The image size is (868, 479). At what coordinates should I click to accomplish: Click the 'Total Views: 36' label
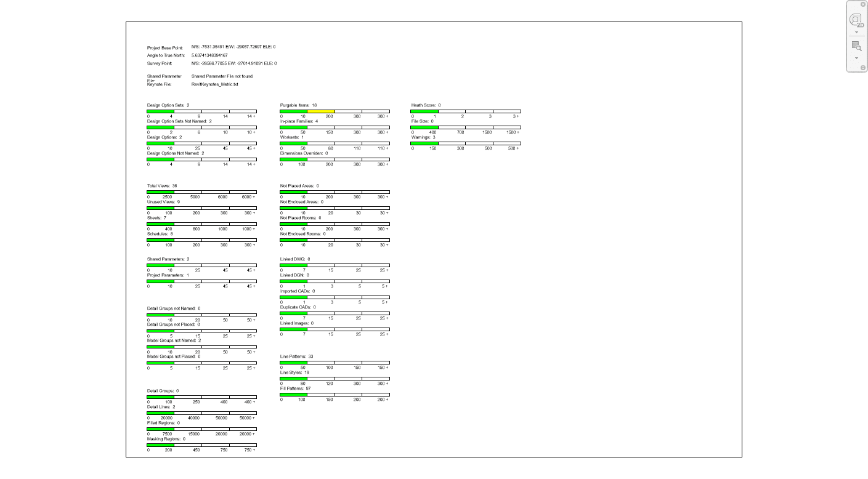(x=162, y=185)
